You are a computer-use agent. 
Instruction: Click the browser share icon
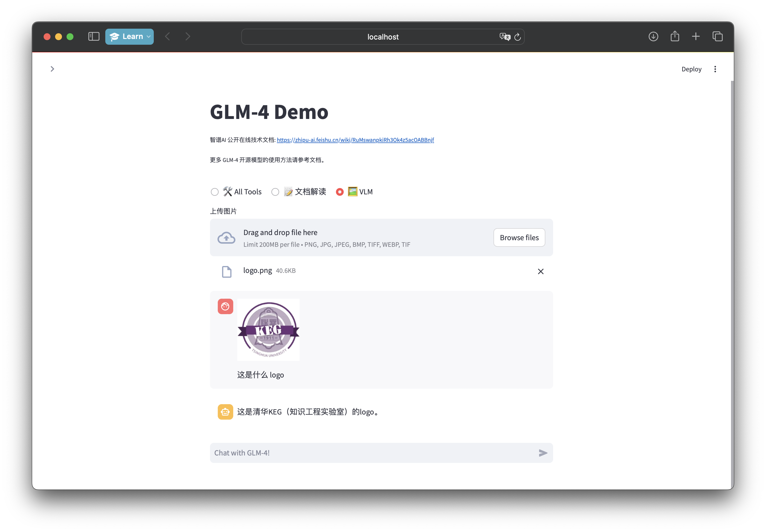[674, 36]
